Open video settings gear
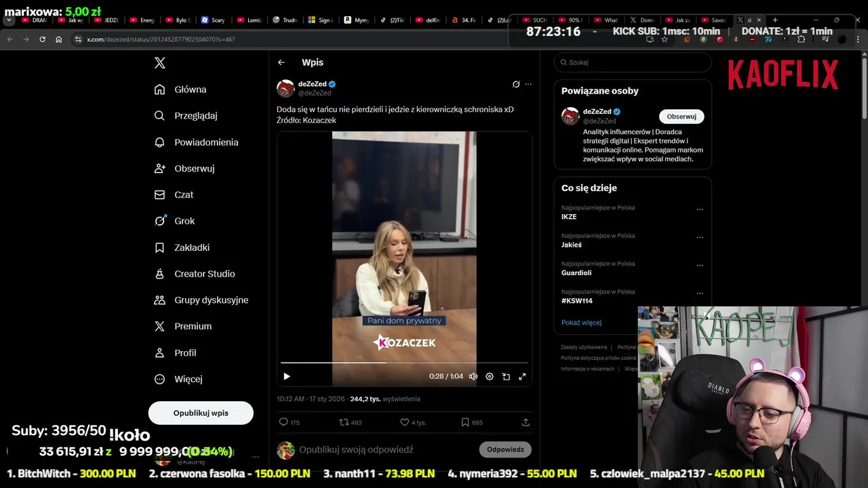The image size is (868, 488). 490,376
